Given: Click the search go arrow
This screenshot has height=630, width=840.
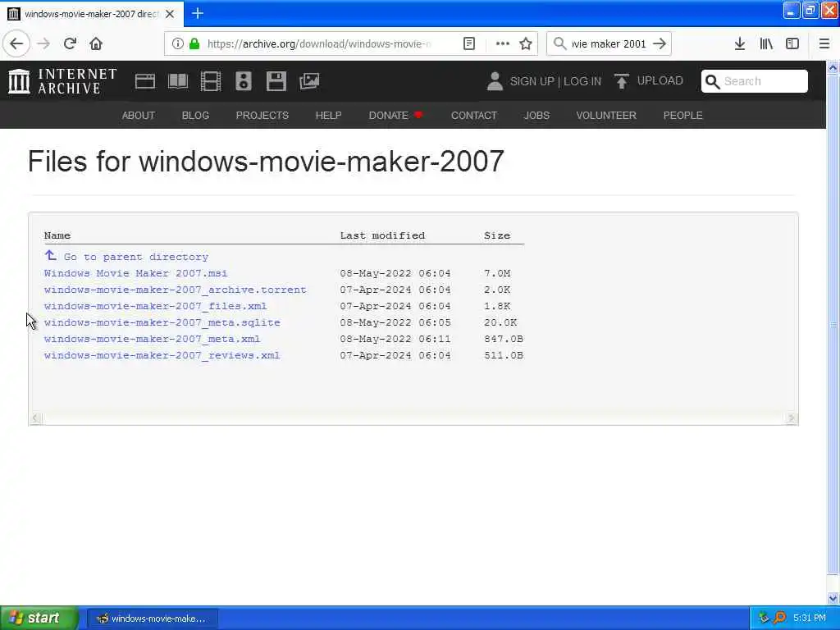Looking at the screenshot, I should pyautogui.click(x=660, y=43).
